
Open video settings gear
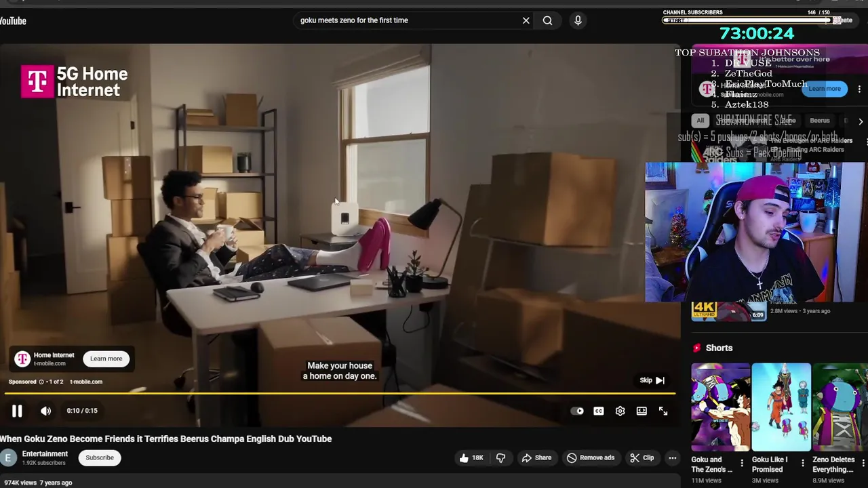(620, 411)
